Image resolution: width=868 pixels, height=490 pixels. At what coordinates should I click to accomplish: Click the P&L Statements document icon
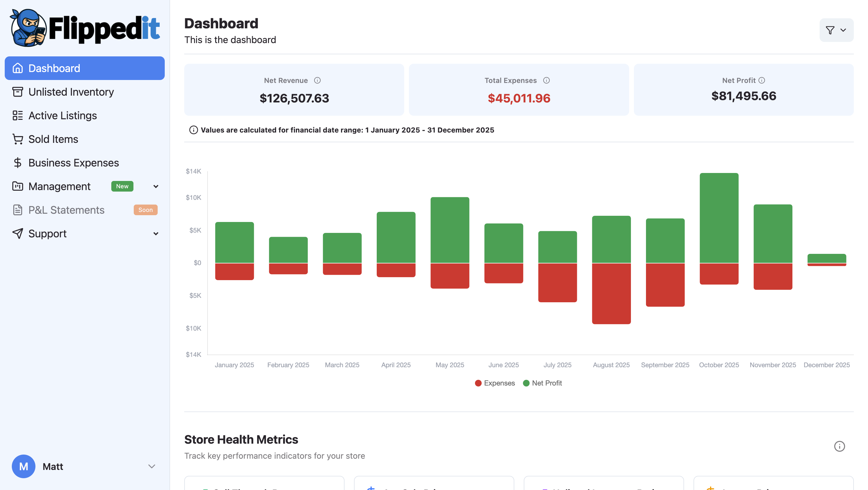(x=18, y=210)
